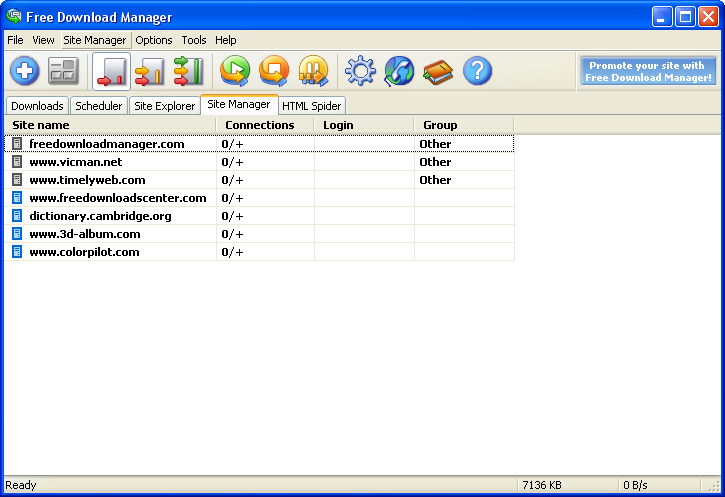Sort by the Group column header
This screenshot has height=497, width=725.
click(464, 125)
